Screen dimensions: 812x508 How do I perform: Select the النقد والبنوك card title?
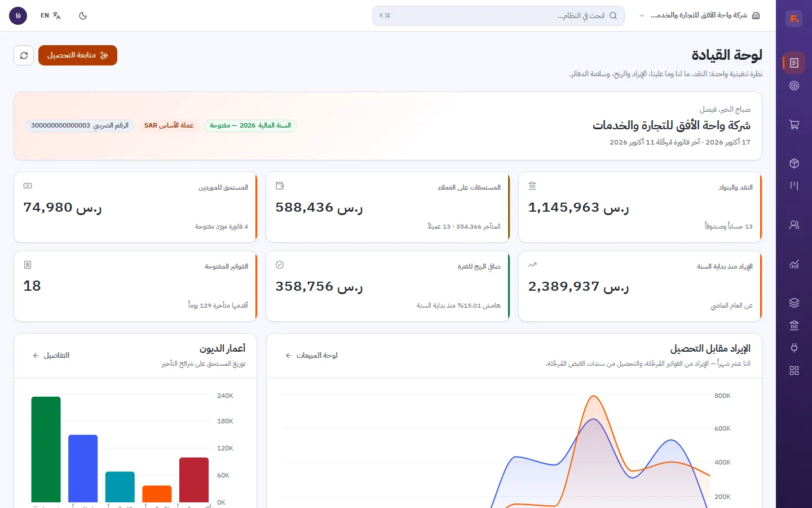(x=735, y=187)
